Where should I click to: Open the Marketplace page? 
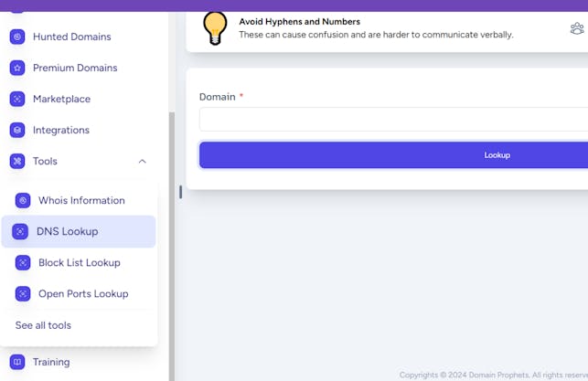(x=61, y=100)
